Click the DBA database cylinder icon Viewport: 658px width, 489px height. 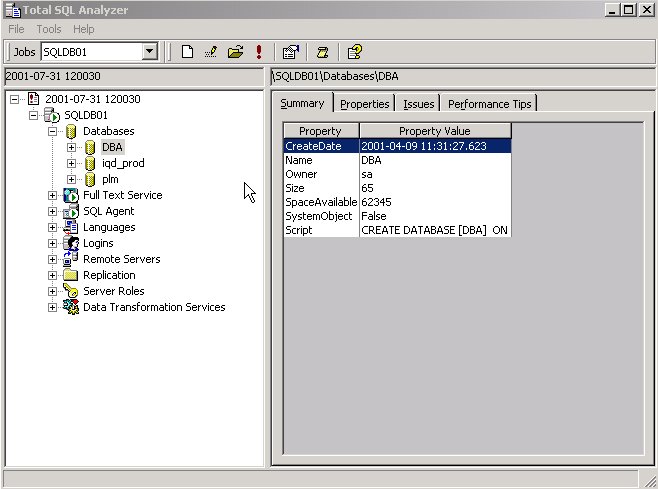point(90,147)
